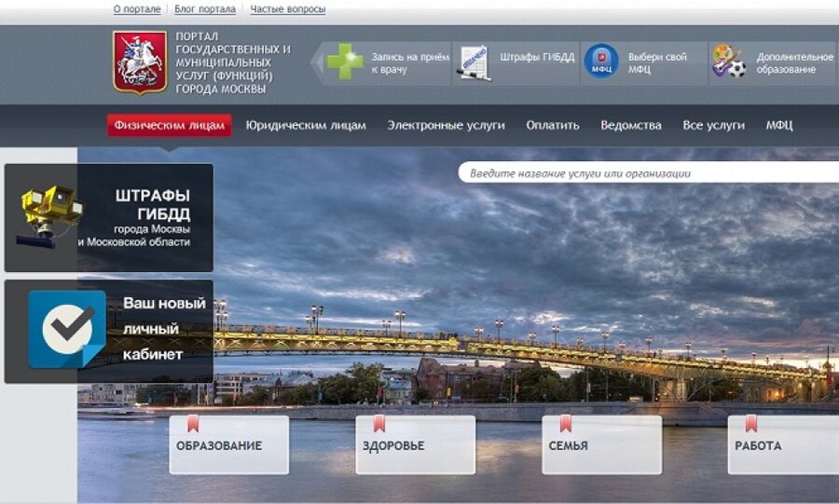
Task: Click the О портале link
Action: [138, 9]
